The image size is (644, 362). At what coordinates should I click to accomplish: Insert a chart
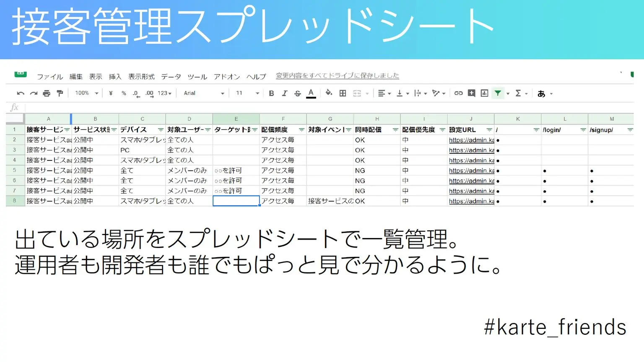pyautogui.click(x=484, y=93)
